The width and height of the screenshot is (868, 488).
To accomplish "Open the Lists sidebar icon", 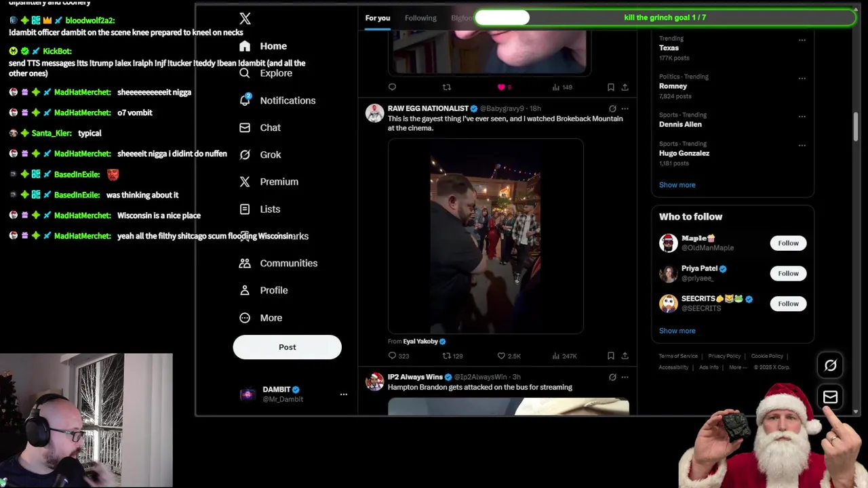I will [x=245, y=209].
